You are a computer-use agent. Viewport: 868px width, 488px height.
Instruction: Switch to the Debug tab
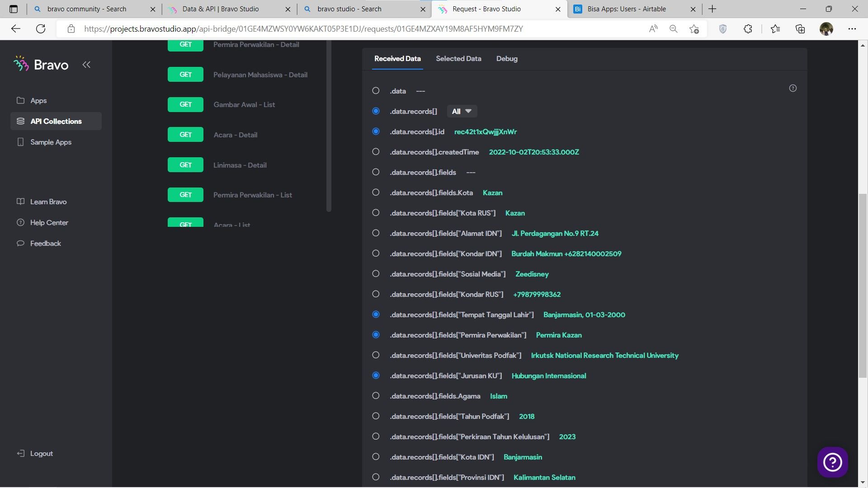click(x=507, y=59)
